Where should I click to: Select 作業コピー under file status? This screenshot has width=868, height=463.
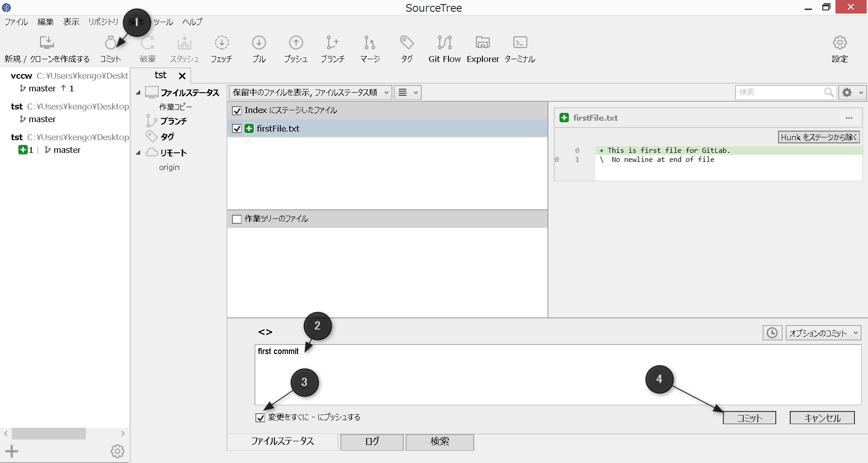tap(175, 107)
